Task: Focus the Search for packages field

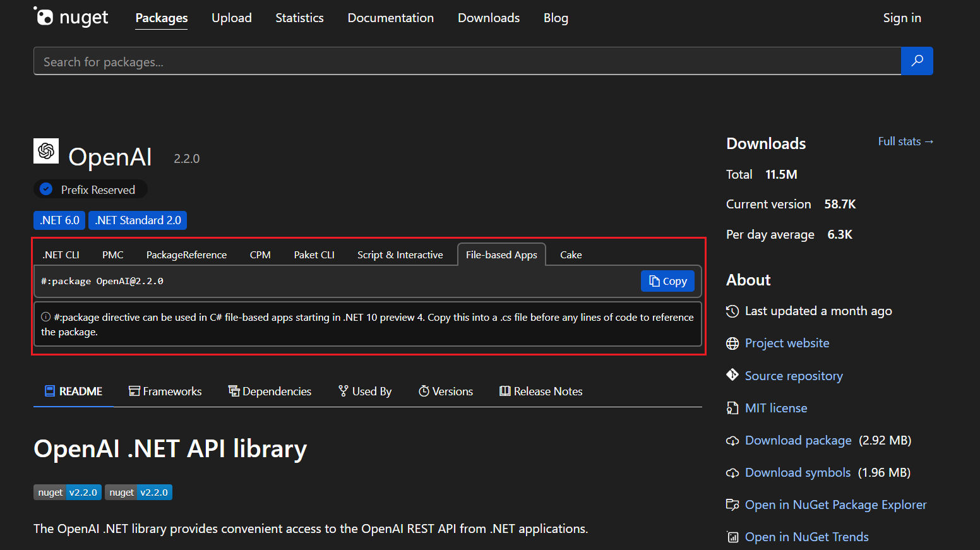Action: click(467, 61)
